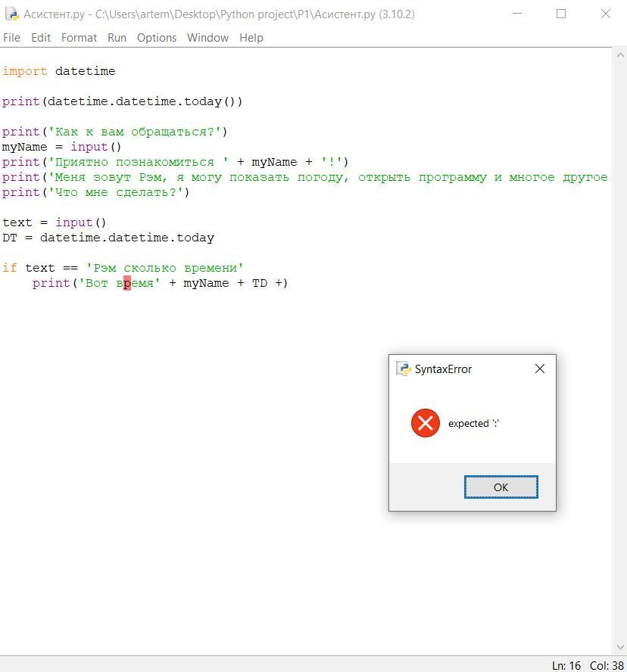Click the 'DT = datetime.datetime.today' line
The width and height of the screenshot is (627, 672).
pos(108,238)
